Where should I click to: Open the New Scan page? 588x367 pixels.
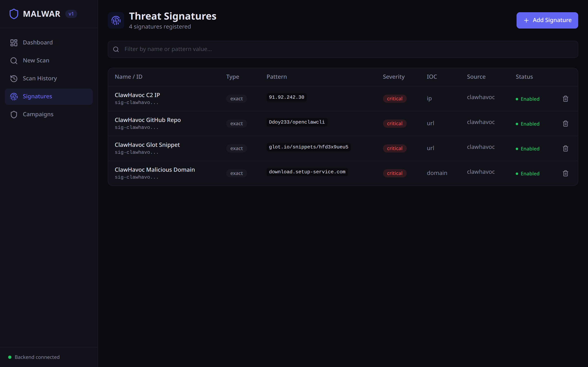coord(36,60)
